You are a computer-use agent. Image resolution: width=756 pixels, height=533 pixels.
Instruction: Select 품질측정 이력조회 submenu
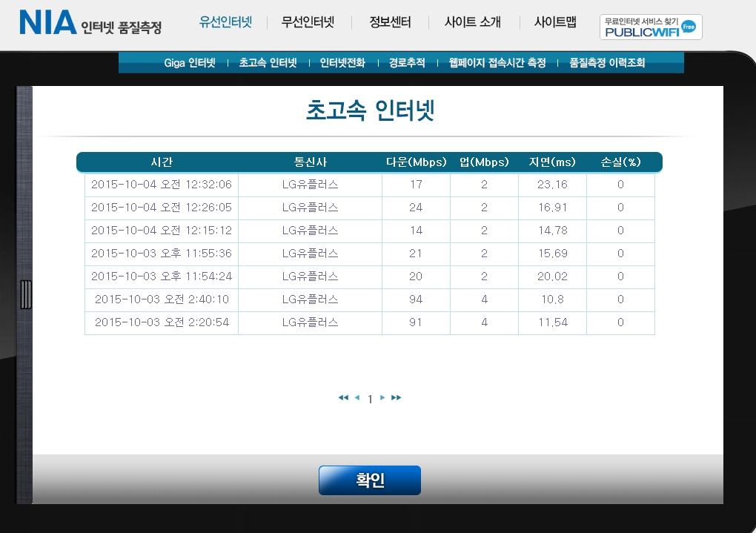[607, 63]
